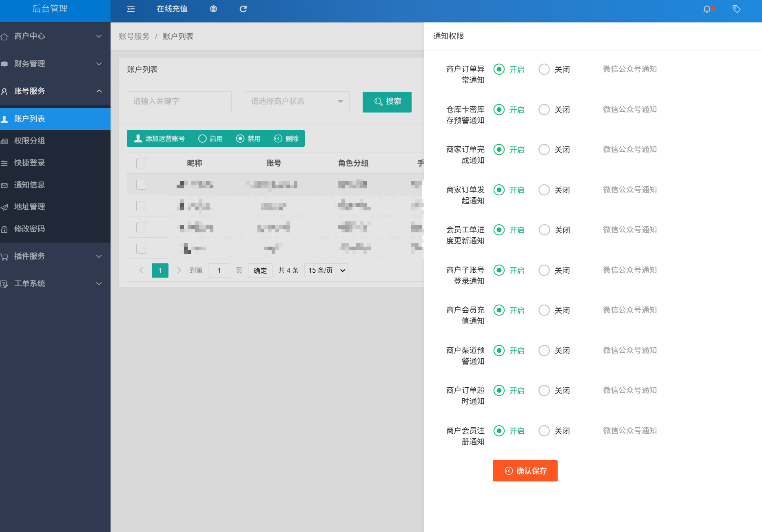Click the 禁用 button in toolbar
The width and height of the screenshot is (762, 532).
point(248,139)
